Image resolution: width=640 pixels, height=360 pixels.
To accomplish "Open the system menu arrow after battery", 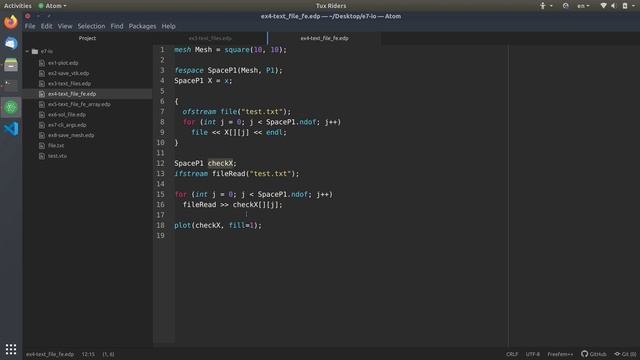I will click(x=633, y=6).
